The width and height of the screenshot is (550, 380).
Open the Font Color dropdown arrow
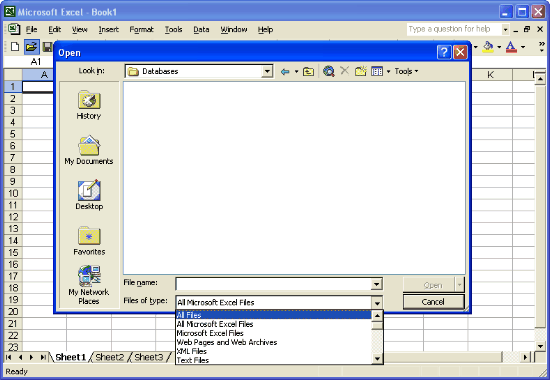(x=523, y=47)
